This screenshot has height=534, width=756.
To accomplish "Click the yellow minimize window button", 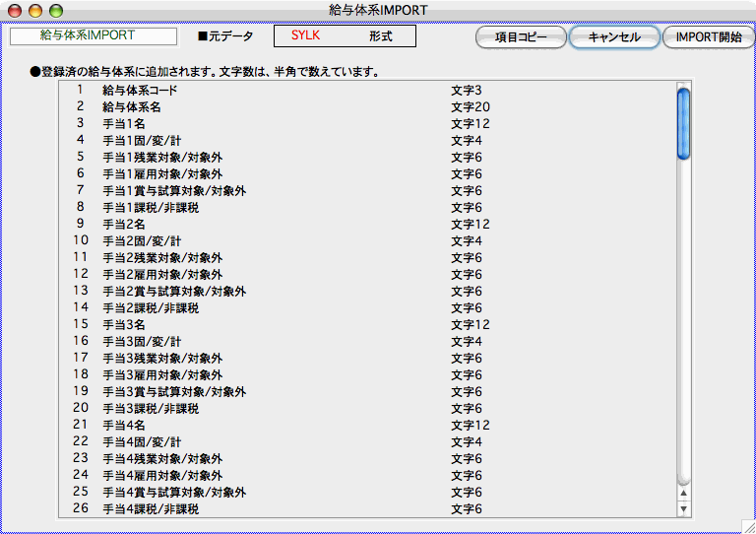I will (34, 10).
